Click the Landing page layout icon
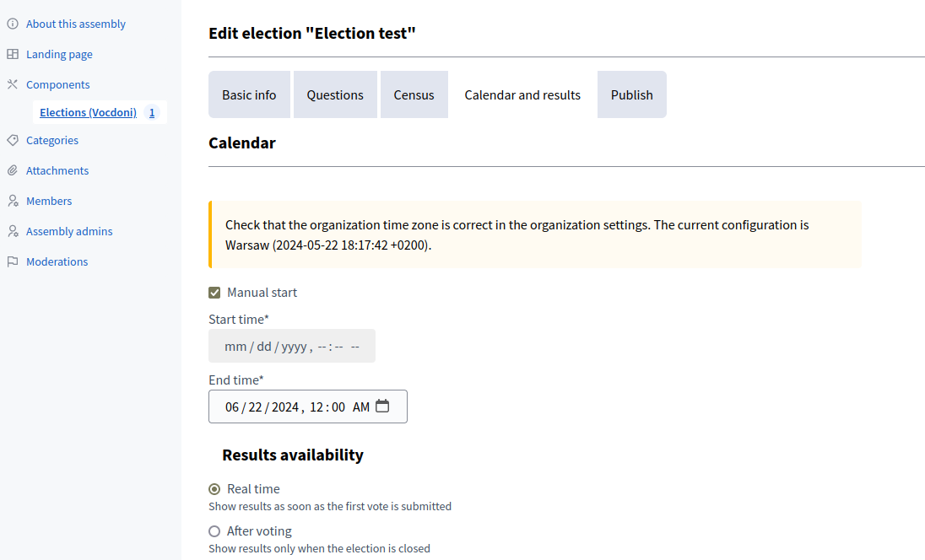 coord(13,54)
